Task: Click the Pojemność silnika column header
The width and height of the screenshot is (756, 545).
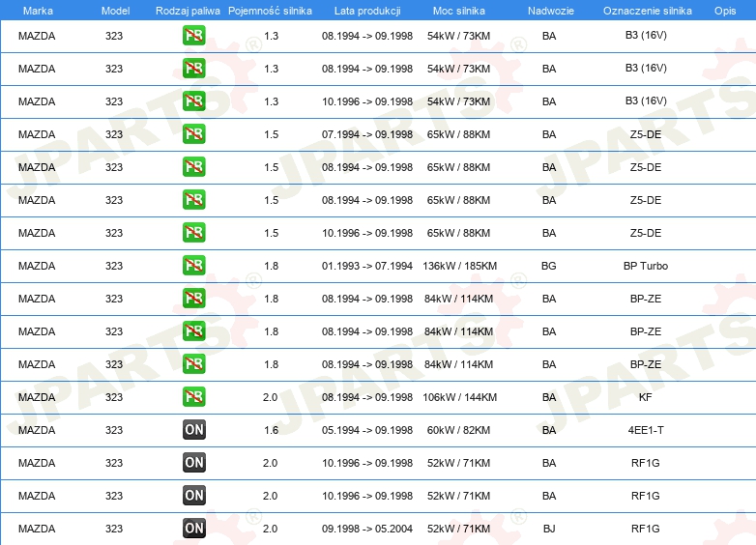Action: click(x=270, y=11)
